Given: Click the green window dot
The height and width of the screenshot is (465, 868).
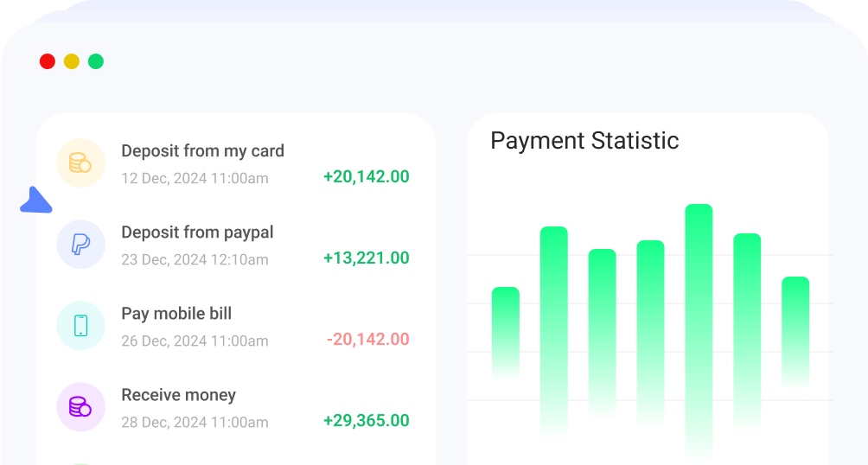Looking at the screenshot, I should tap(96, 61).
